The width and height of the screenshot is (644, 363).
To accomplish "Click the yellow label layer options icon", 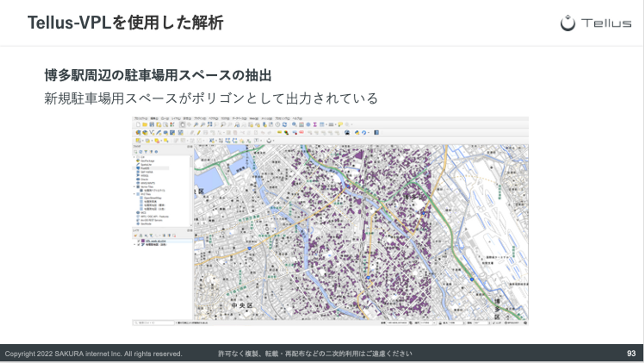I will (x=279, y=132).
